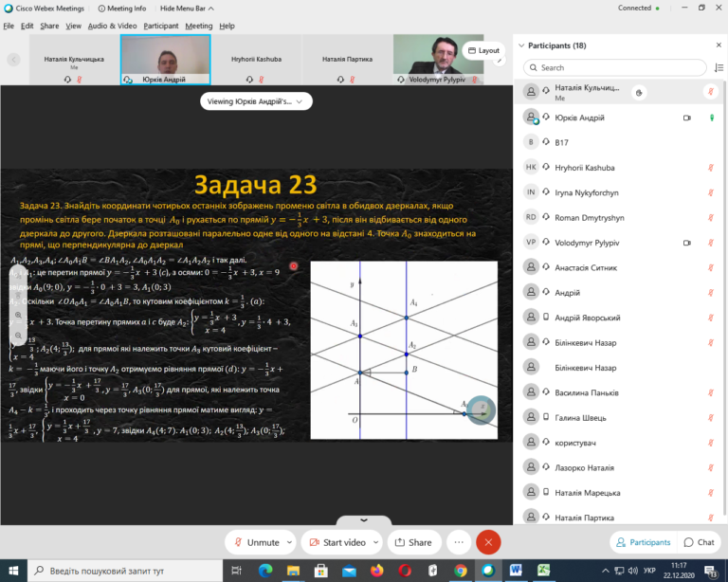Screen dimensions: 728x582
Task: Open the Chat panel
Action: 700,542
